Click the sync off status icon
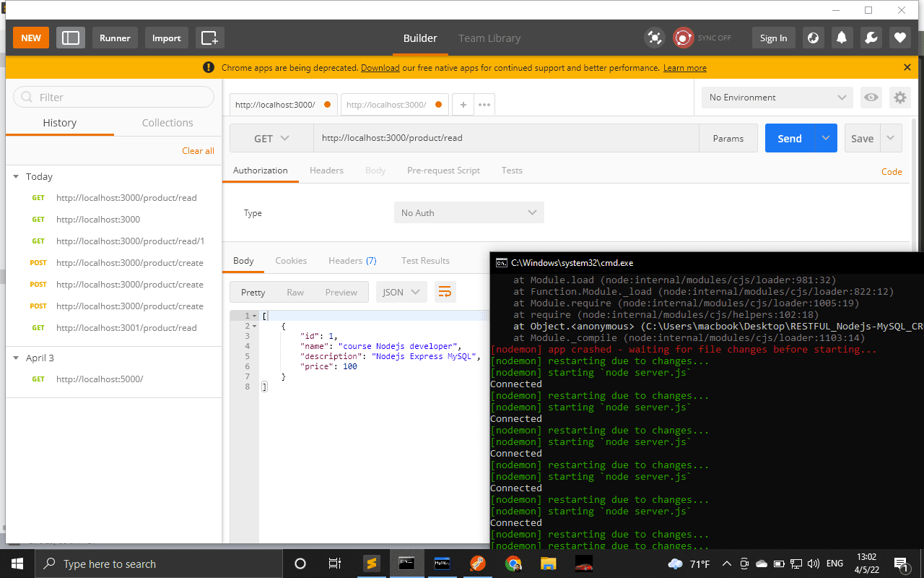 click(683, 38)
